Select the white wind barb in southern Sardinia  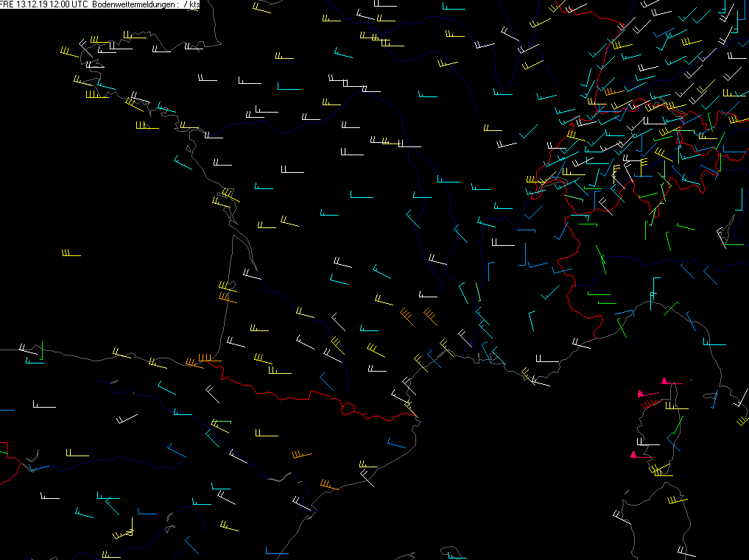pos(686,553)
